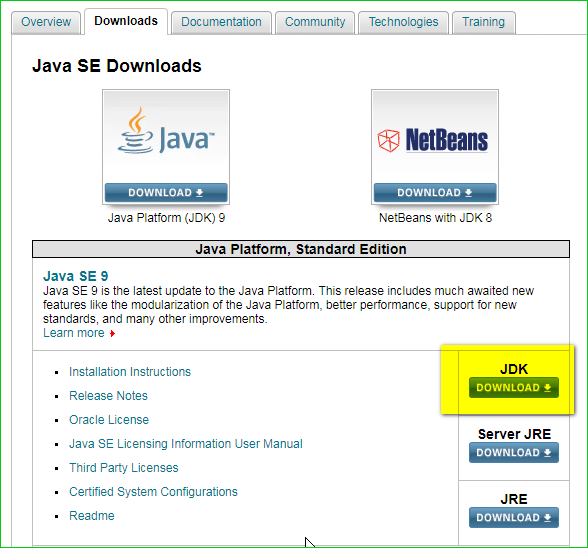Screen dimensions: 588x548
Task: Open Java SE Licensing Information User Manual
Action: [186, 444]
